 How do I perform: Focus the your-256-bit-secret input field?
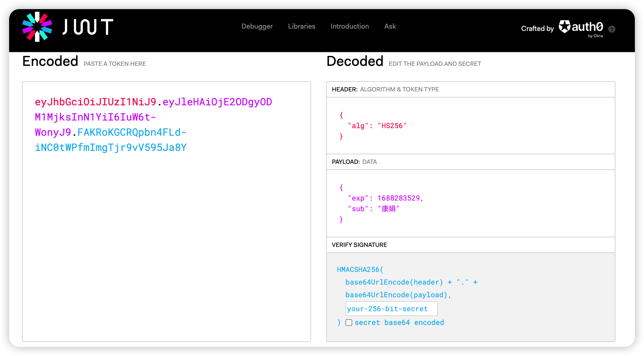point(391,309)
